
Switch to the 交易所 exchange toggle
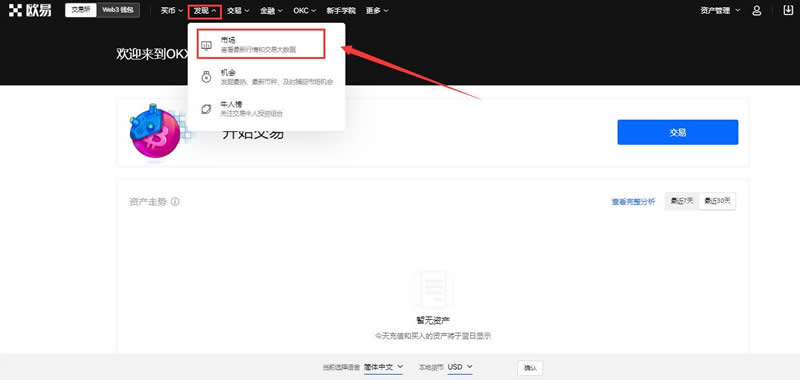pyautogui.click(x=81, y=10)
